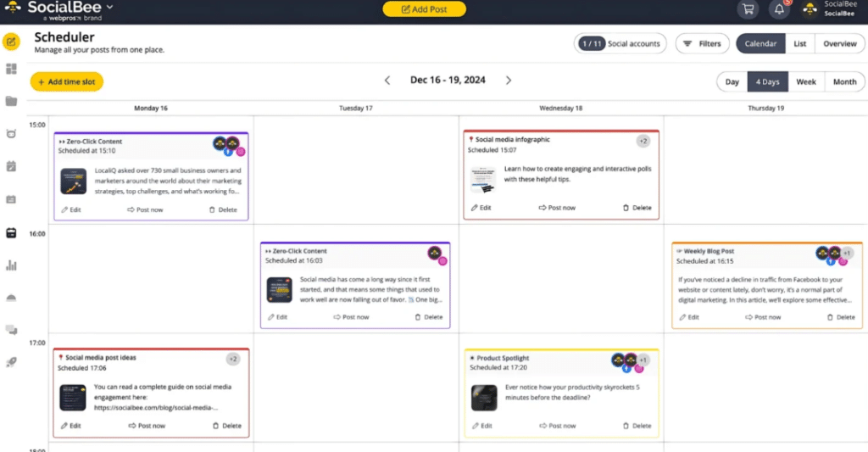Edit the Monday Zero-Click Content post
This screenshot has height=452, width=868.
click(x=71, y=210)
